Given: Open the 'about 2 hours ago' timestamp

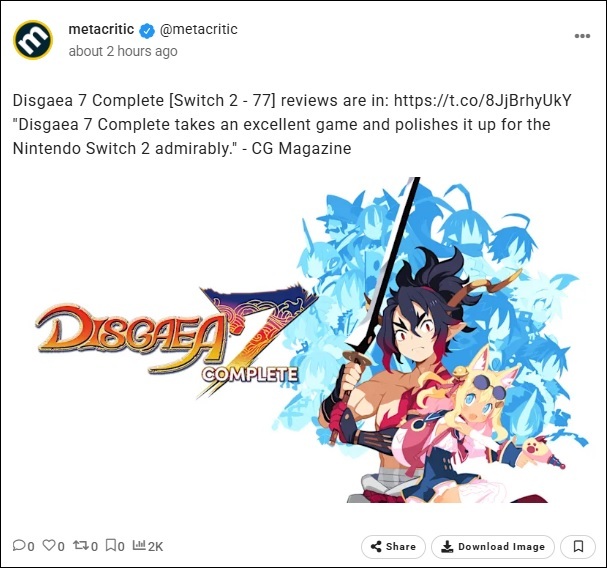Looking at the screenshot, I should (x=123, y=51).
